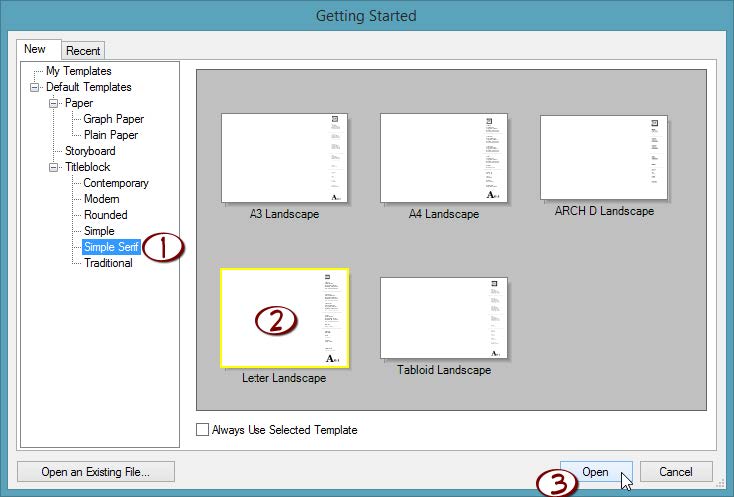
Task: Switch to the Recent tab
Action: 84,50
